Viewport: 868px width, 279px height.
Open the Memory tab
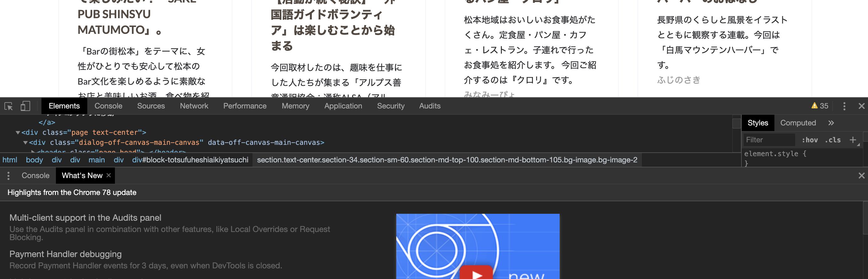click(x=295, y=106)
